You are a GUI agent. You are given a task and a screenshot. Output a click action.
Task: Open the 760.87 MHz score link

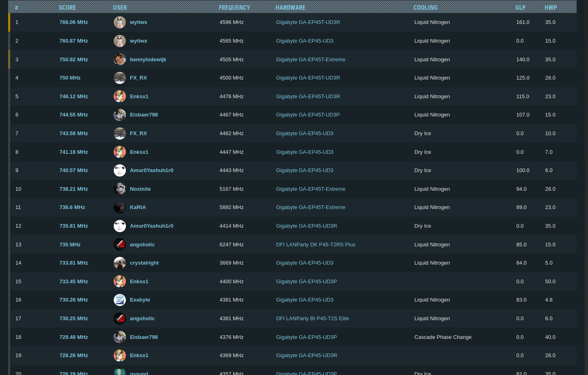point(73,41)
